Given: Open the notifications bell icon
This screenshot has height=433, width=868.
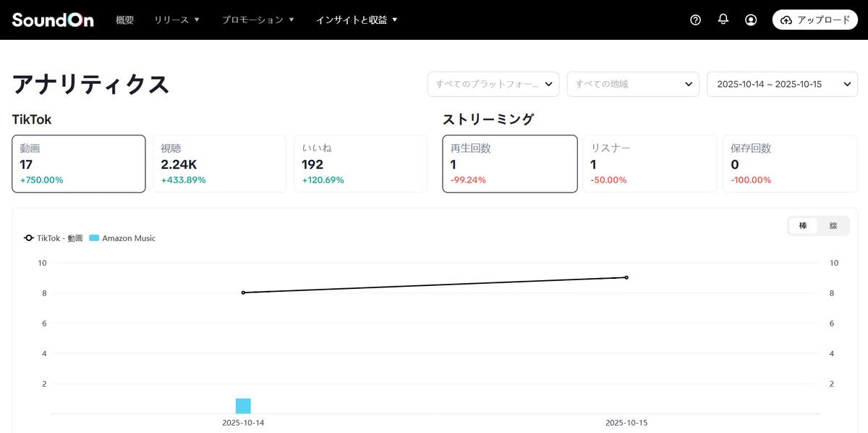Looking at the screenshot, I should pos(723,20).
